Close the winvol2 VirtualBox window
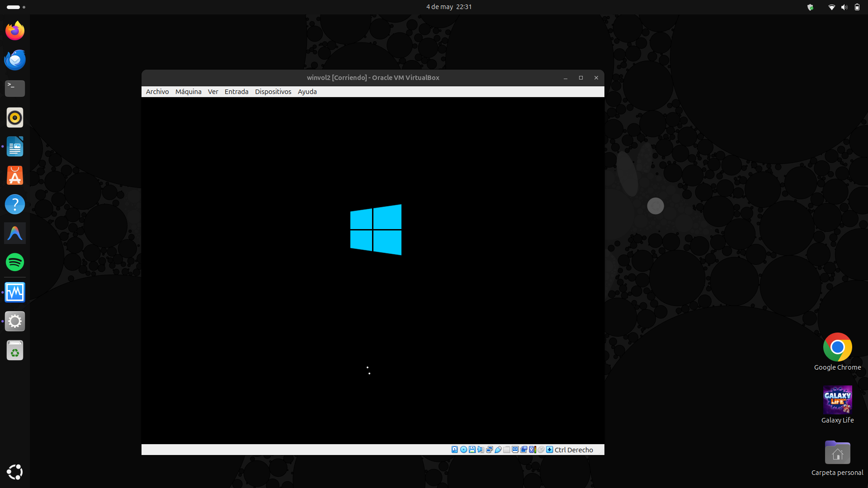The width and height of the screenshot is (868, 488). (x=596, y=78)
